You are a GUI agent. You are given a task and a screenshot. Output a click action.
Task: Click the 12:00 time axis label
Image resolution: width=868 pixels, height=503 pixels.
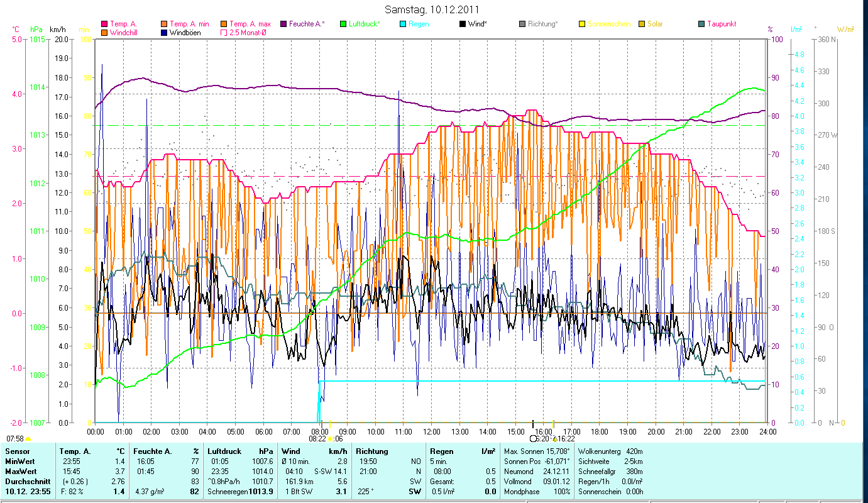[432, 432]
